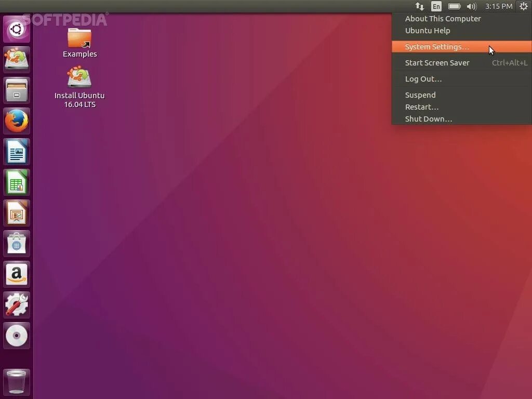Open LibreOffice Calc spreadsheet
Screen dimensions: 532x399
16,182
